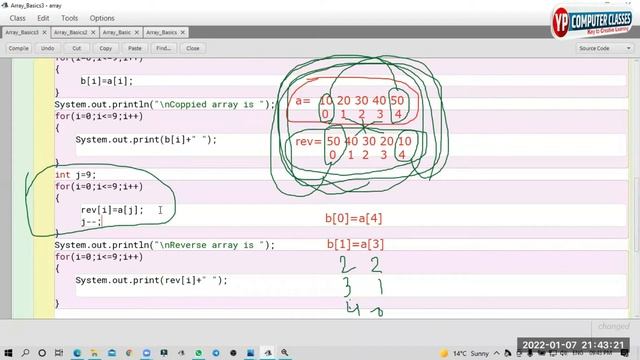Open the Find... panel
The height and width of the screenshot is (360, 640).
(x=164, y=48)
